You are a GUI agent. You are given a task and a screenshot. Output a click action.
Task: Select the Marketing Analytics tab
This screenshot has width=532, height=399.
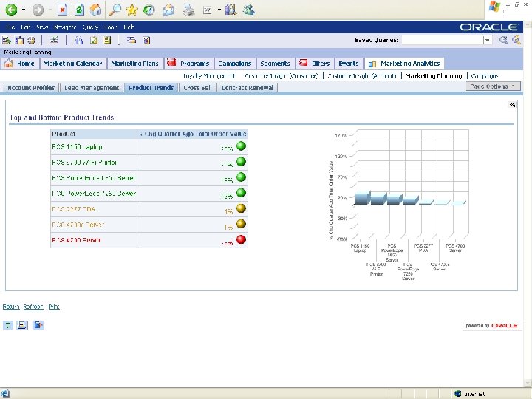[404, 64]
